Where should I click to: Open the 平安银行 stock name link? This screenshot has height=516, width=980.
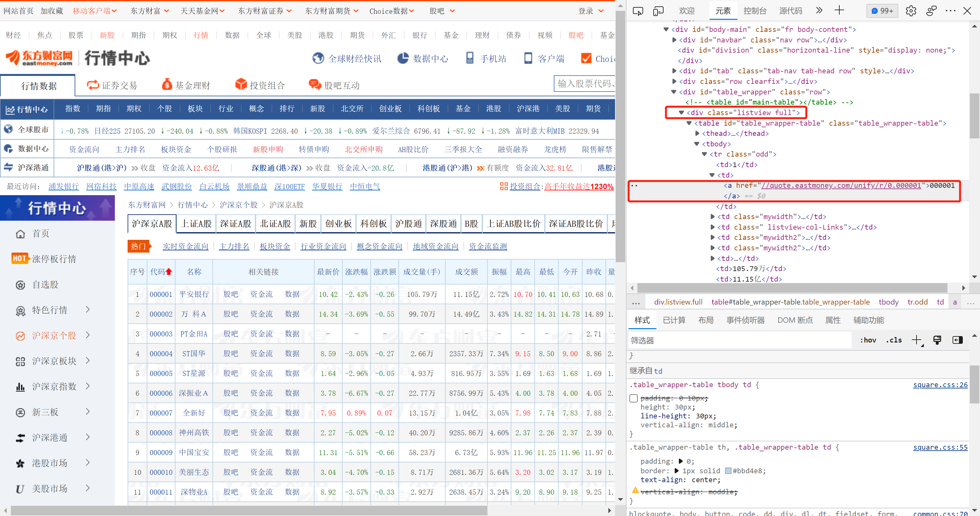pos(194,294)
